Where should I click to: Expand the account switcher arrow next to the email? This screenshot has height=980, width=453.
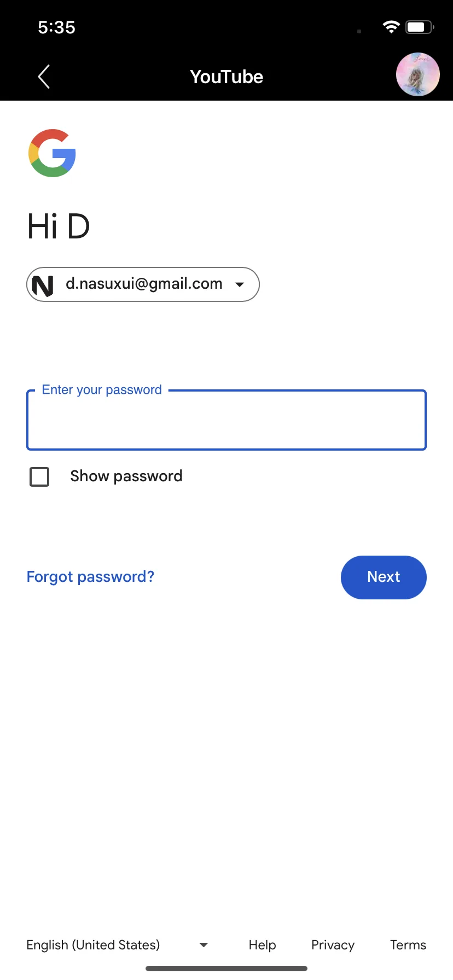pyautogui.click(x=240, y=284)
